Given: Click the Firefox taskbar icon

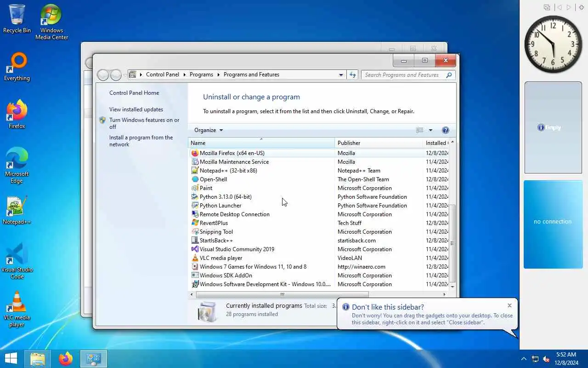Looking at the screenshot, I should coord(66,359).
